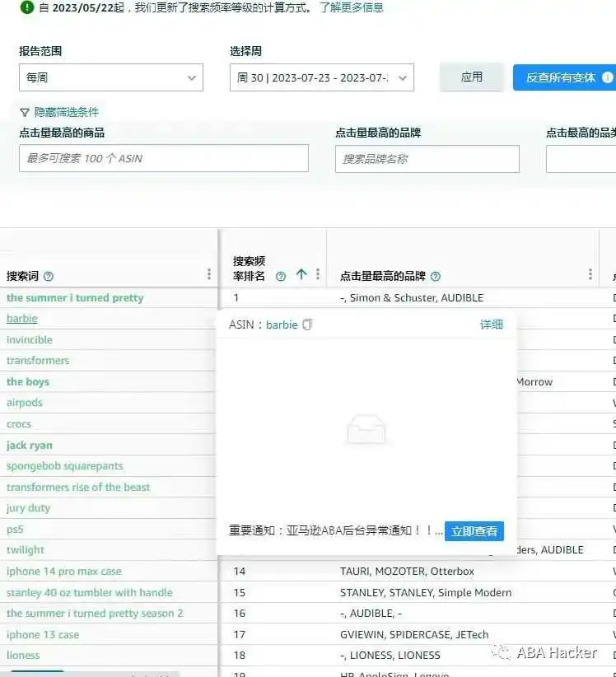Viewport: 616px width, 677px height.
Task: Select the transformers search term
Action: tap(38, 361)
